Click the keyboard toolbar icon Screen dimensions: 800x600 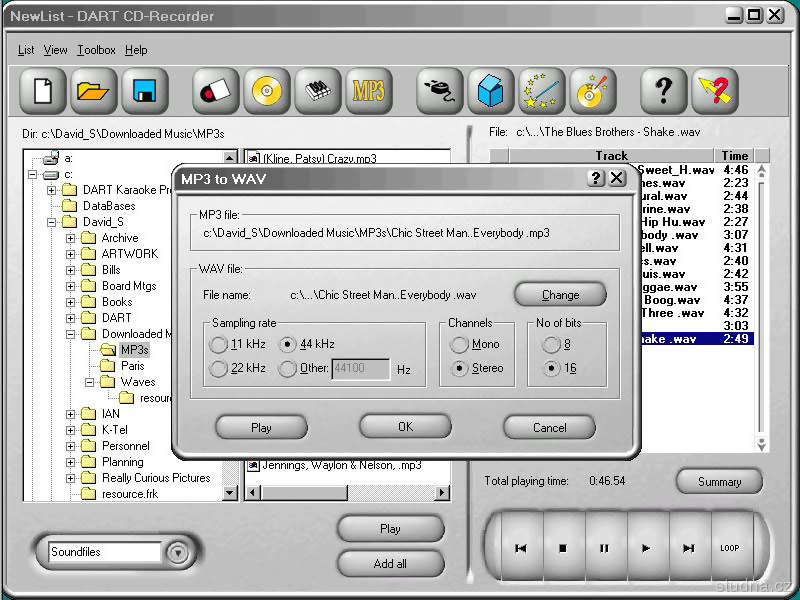tap(317, 92)
